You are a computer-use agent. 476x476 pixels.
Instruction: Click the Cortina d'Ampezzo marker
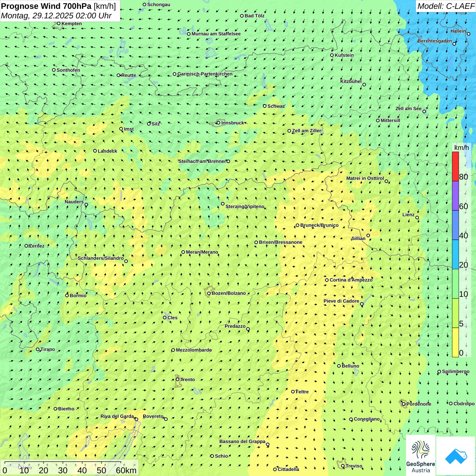[x=327, y=280]
